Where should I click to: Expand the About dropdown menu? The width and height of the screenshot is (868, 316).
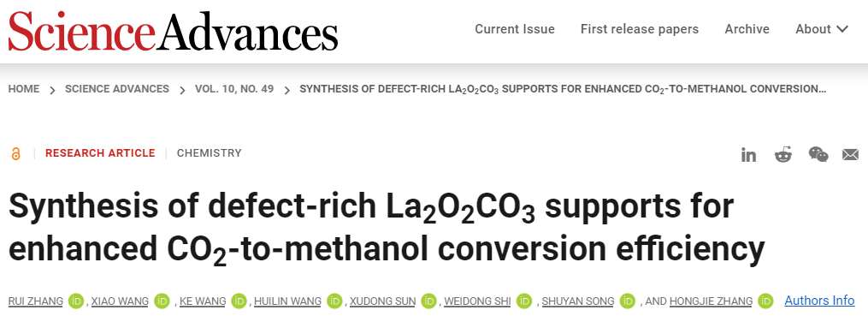pyautogui.click(x=822, y=29)
